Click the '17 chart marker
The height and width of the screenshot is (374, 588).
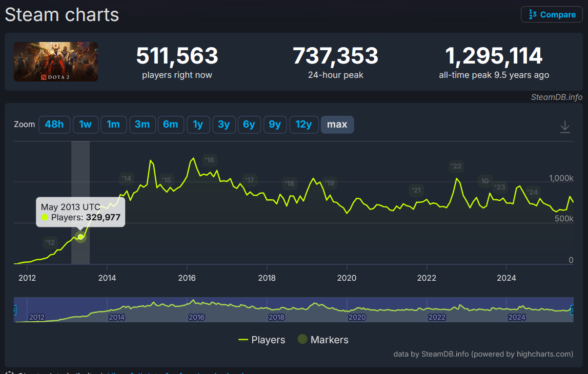[x=250, y=180]
